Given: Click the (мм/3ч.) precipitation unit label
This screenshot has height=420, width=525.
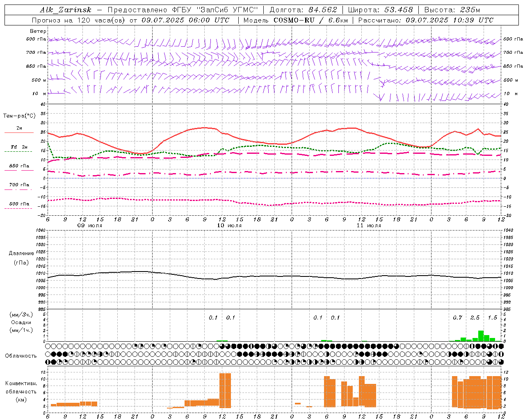Looking at the screenshot, I should [21, 315].
